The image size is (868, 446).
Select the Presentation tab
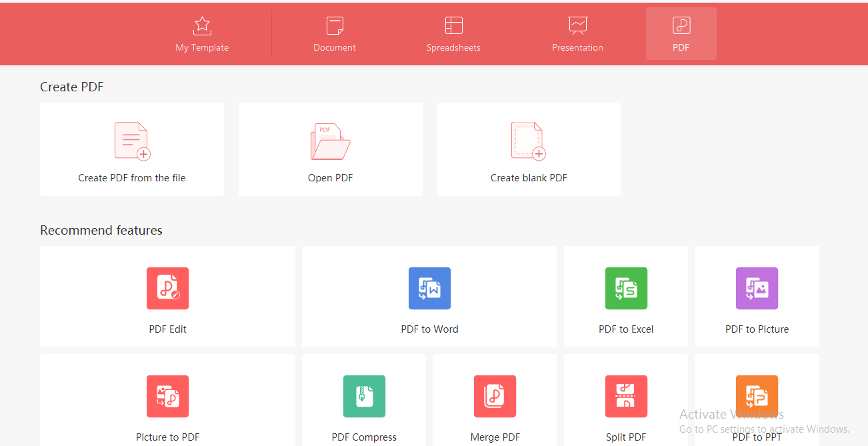coord(577,33)
